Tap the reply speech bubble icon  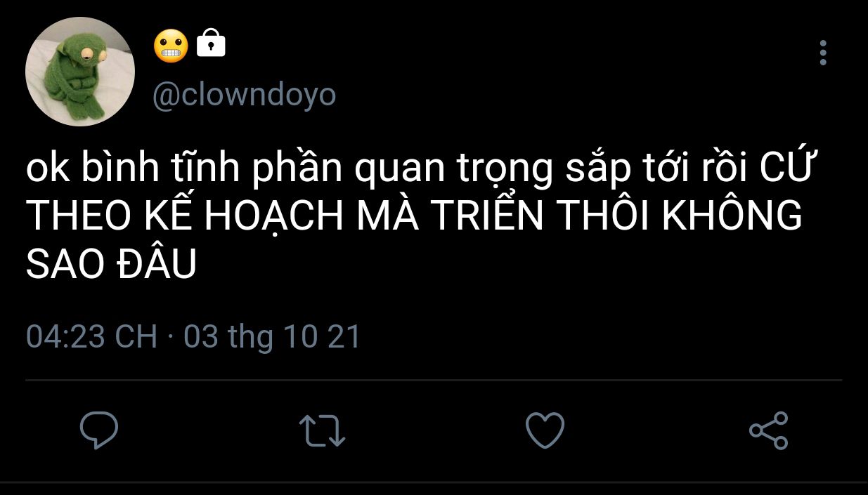pyautogui.click(x=98, y=430)
